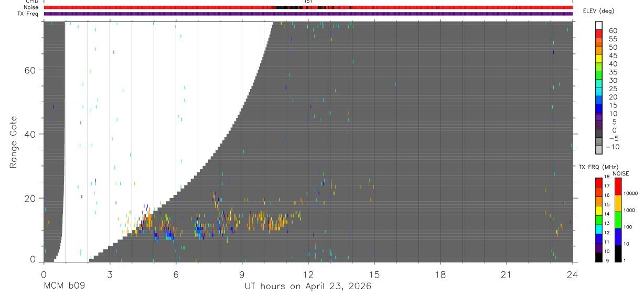Click the '1000' value in the NOISE legend
Screen dimensions: 644x297
(x=629, y=211)
